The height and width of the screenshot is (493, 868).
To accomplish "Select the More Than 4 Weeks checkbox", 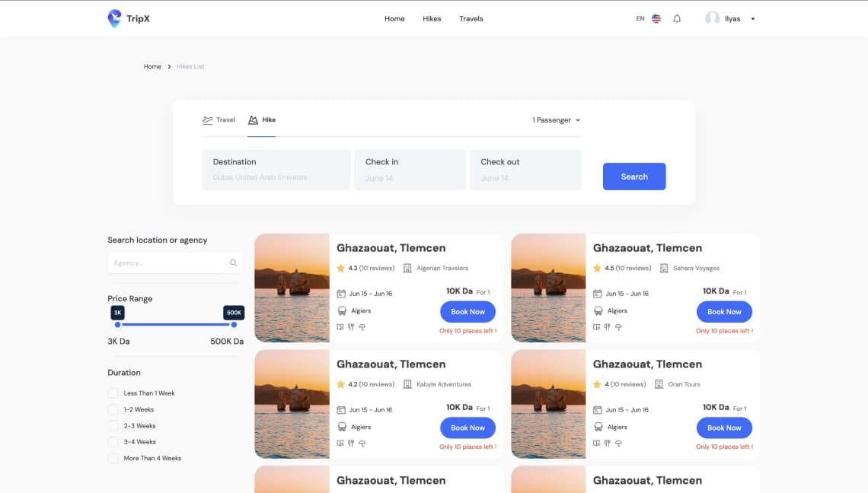I will point(113,459).
